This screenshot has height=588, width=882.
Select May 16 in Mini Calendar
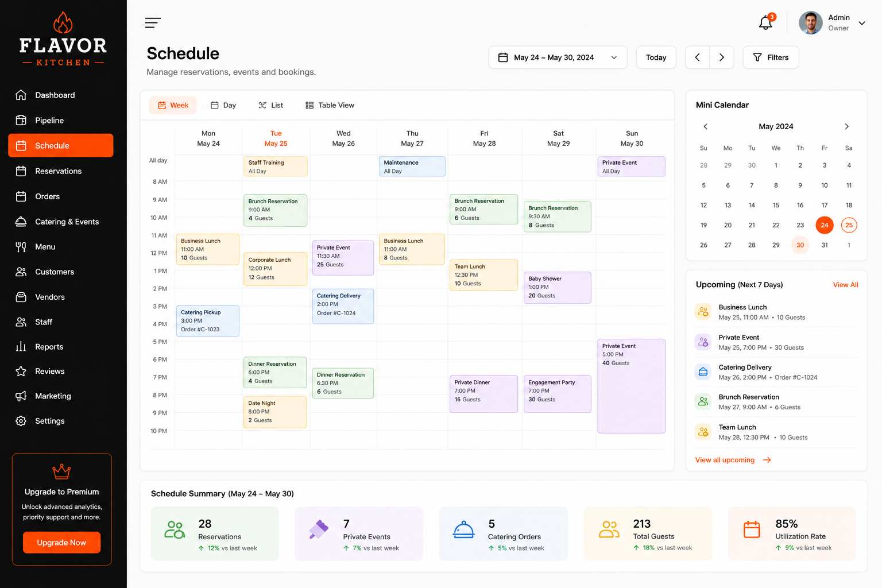pyautogui.click(x=800, y=205)
